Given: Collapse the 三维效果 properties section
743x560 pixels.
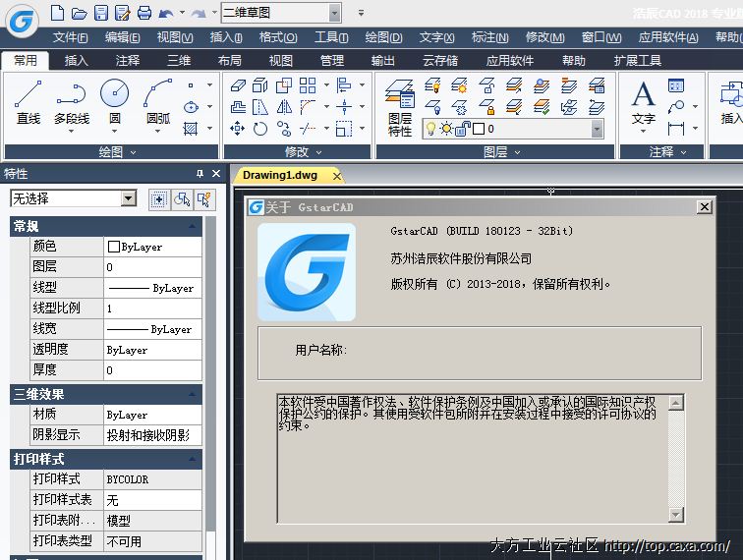Looking at the screenshot, I should click(x=192, y=394).
